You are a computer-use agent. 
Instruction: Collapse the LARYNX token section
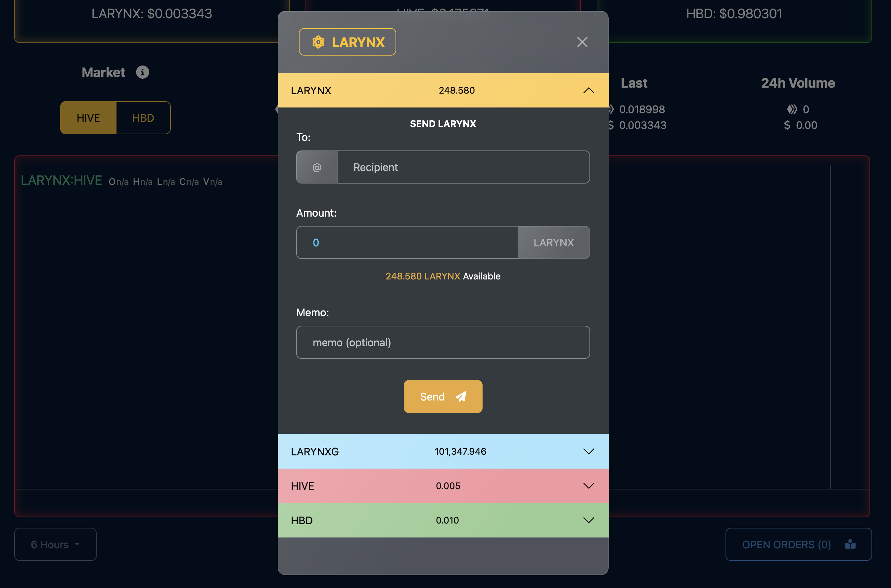coord(588,90)
